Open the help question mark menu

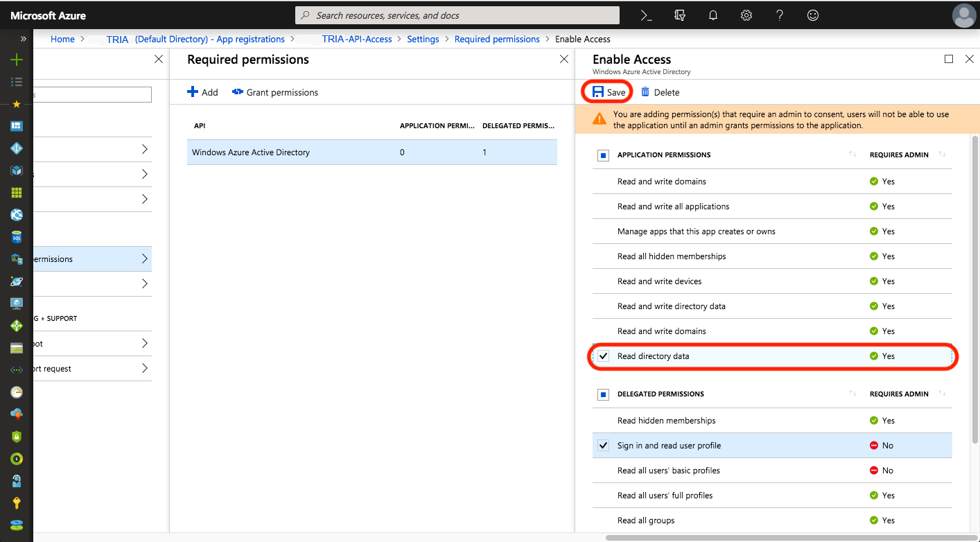coord(780,15)
